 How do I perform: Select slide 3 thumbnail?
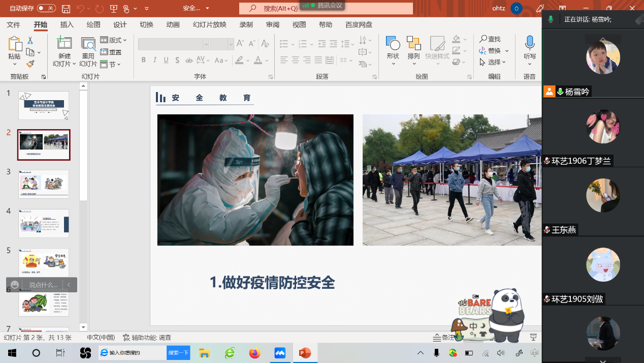point(44,184)
